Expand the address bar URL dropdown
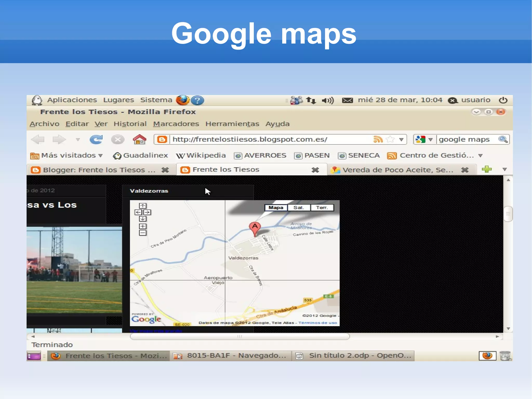The height and width of the screenshot is (399, 532). click(401, 140)
